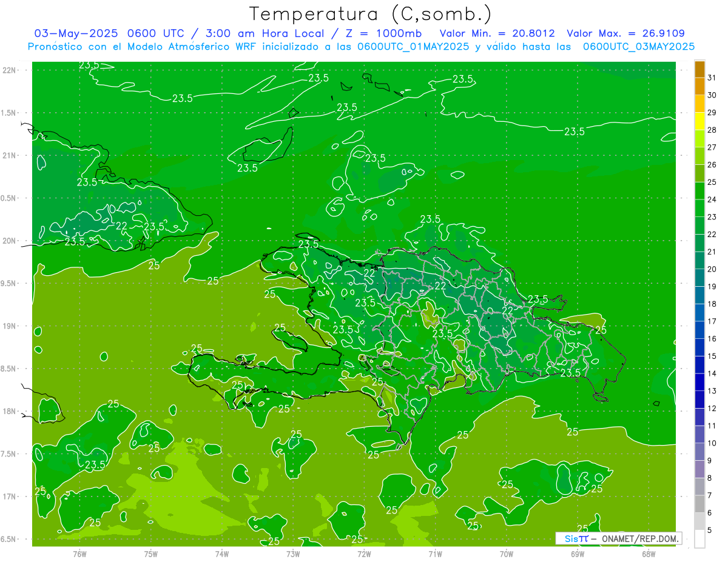Click the valid-until time "0600UTC_03MAY2025"
728x562 pixels.
pos(638,47)
